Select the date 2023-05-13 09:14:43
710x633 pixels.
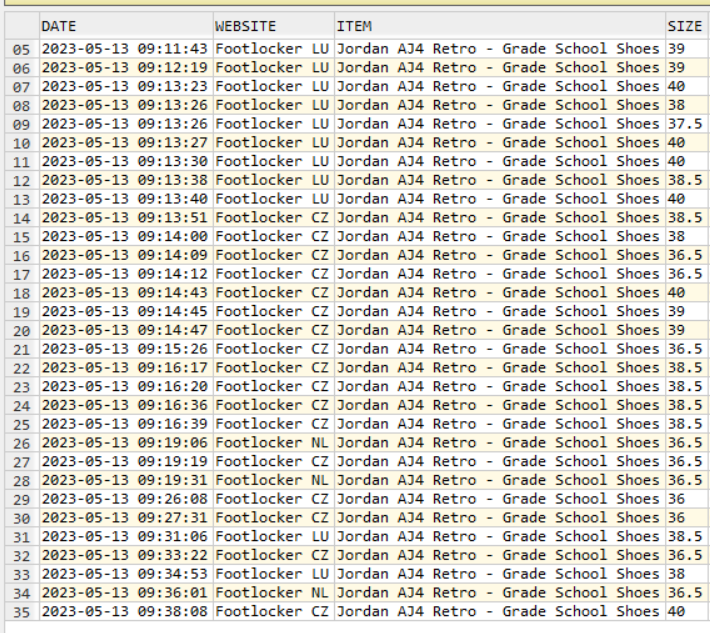[x=125, y=293]
